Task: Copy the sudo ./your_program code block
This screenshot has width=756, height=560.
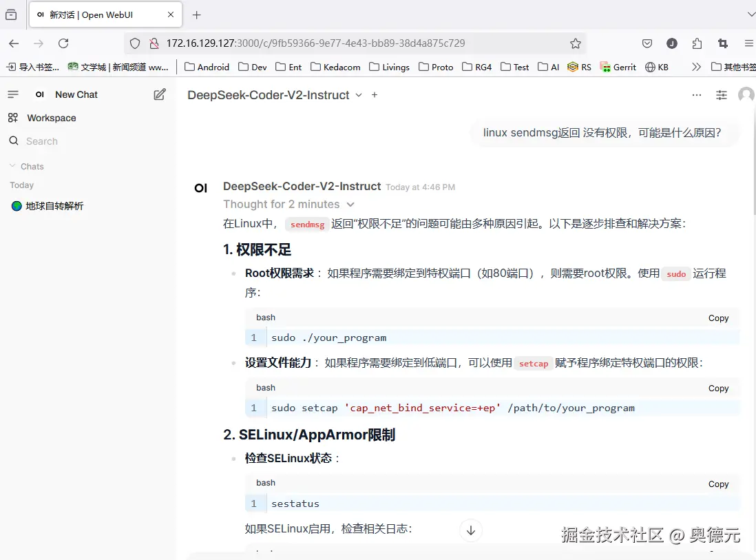Action: tap(718, 318)
